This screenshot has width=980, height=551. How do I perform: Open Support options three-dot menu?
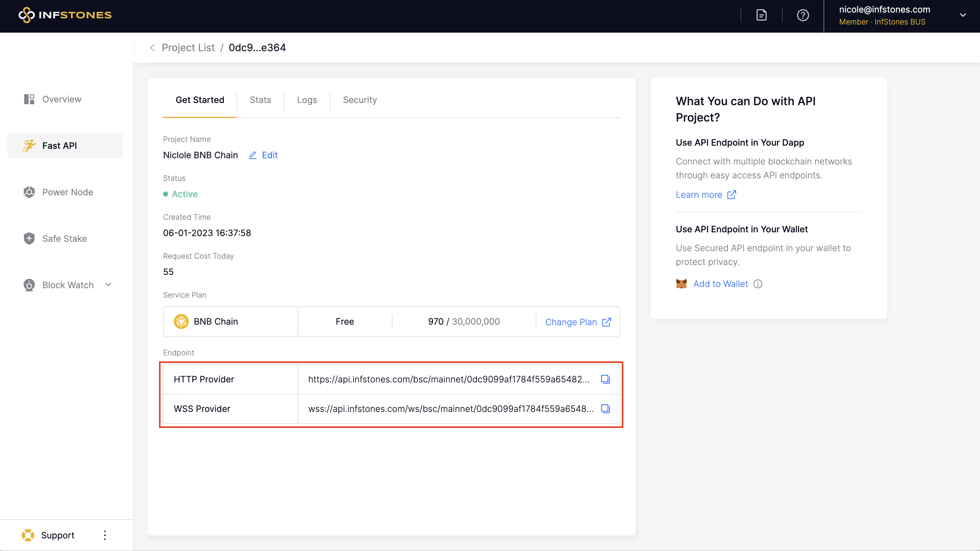[x=105, y=535]
